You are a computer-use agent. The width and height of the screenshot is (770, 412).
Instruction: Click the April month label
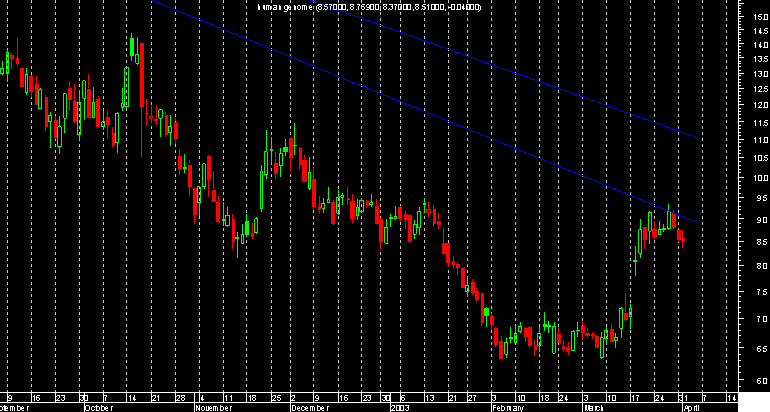click(692, 408)
